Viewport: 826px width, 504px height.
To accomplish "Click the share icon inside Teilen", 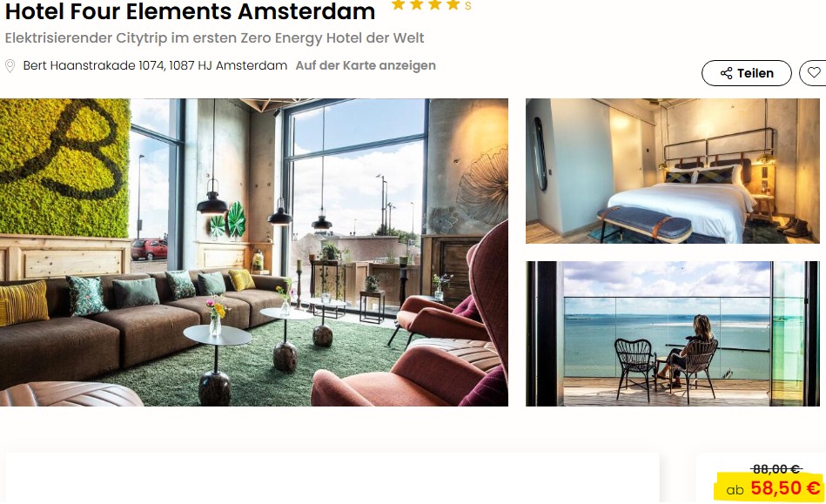I will (727, 73).
